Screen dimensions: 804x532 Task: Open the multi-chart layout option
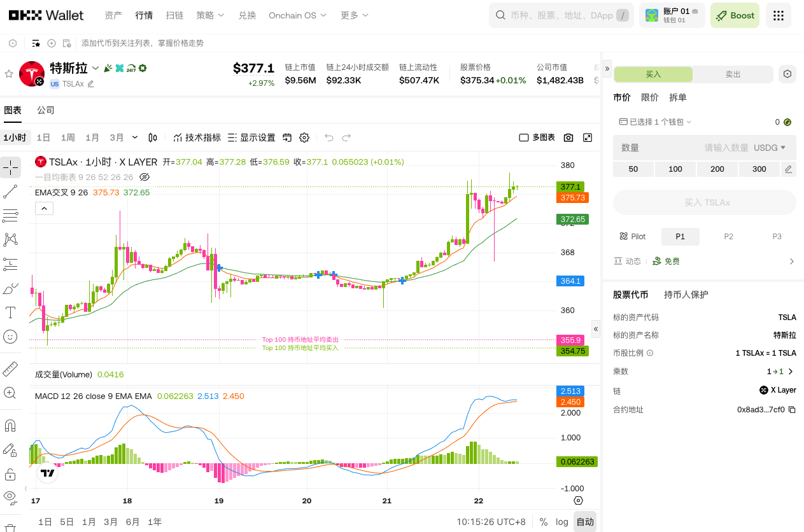coord(537,137)
